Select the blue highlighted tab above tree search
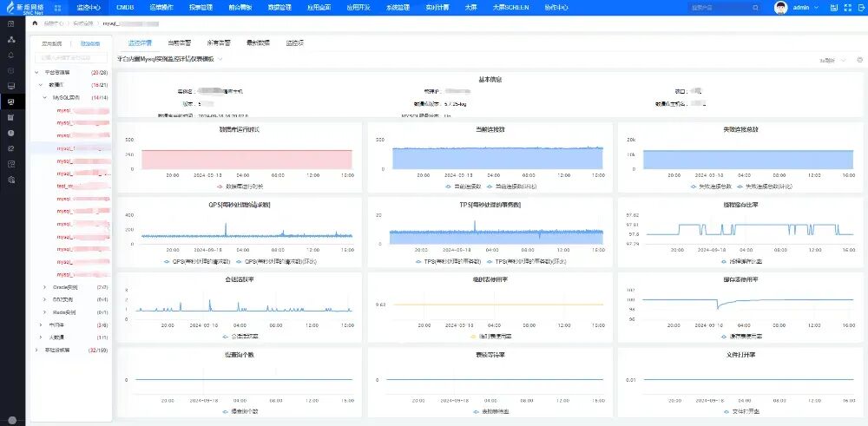The image size is (868, 426). (89, 43)
